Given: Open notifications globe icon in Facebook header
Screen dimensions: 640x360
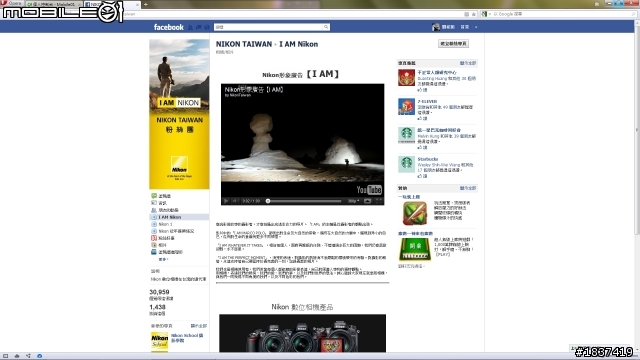Looking at the screenshot, I should click(207, 27).
